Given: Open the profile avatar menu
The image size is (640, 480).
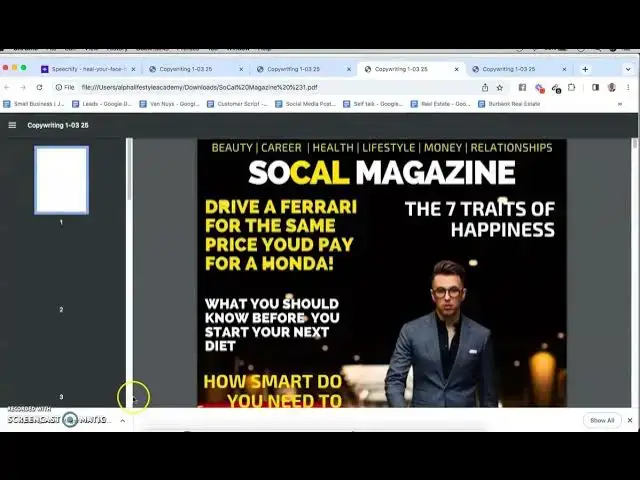Looking at the screenshot, I should coord(611,87).
